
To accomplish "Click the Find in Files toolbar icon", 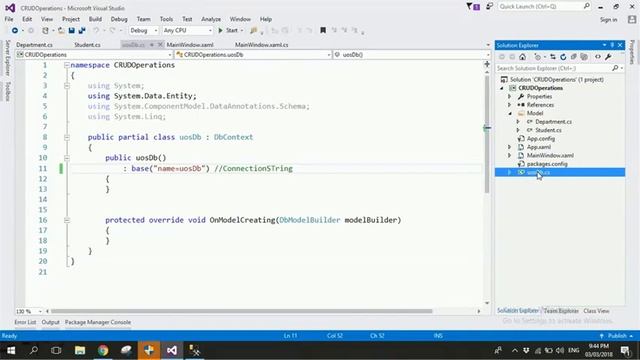I will coord(253,31).
